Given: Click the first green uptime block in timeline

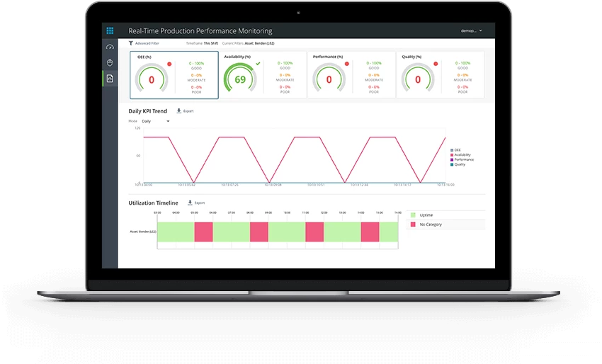Looking at the screenshot, I should pos(176,232).
